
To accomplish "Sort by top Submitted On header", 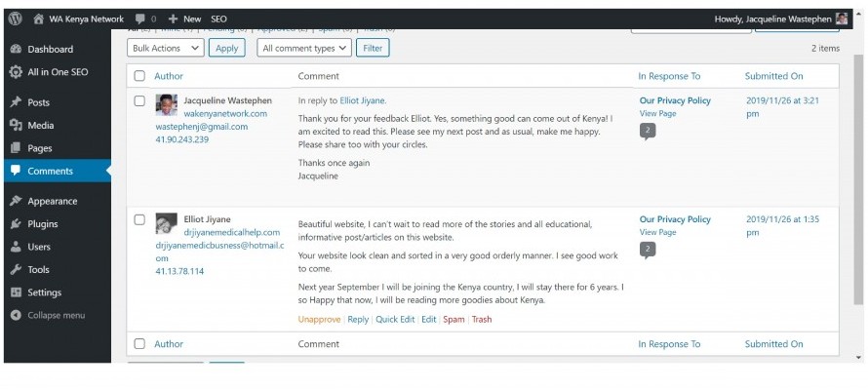I will pyautogui.click(x=774, y=76).
